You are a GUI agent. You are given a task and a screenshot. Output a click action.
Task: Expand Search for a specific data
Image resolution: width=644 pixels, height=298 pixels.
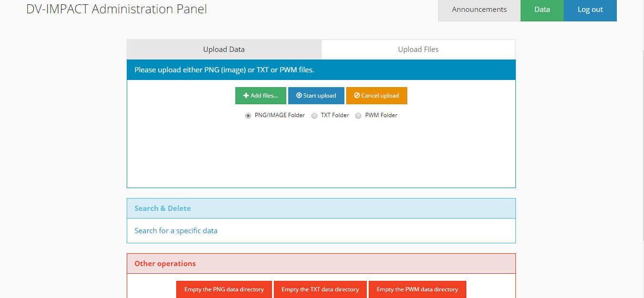(x=176, y=231)
